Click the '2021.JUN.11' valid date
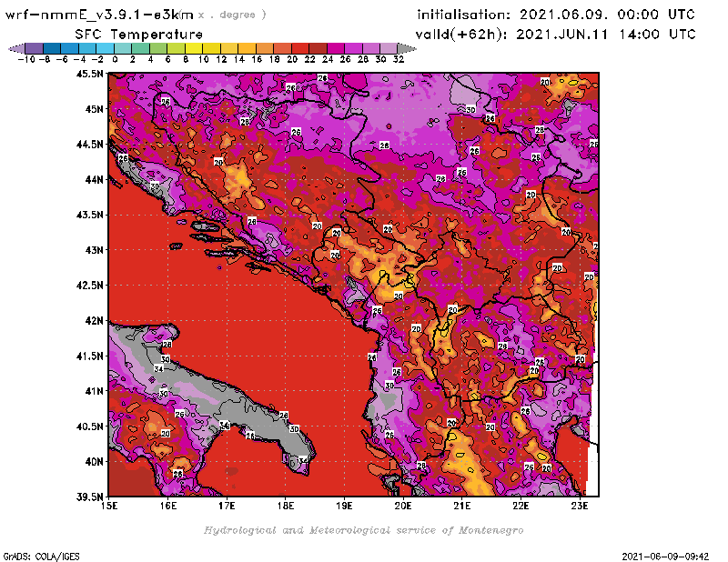 [x=562, y=34]
